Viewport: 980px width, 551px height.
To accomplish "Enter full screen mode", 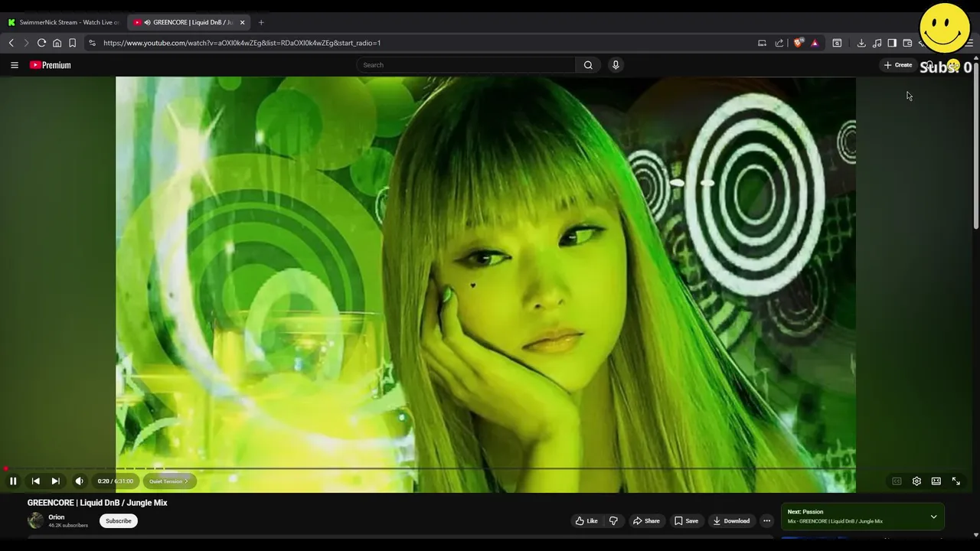I will click(956, 481).
